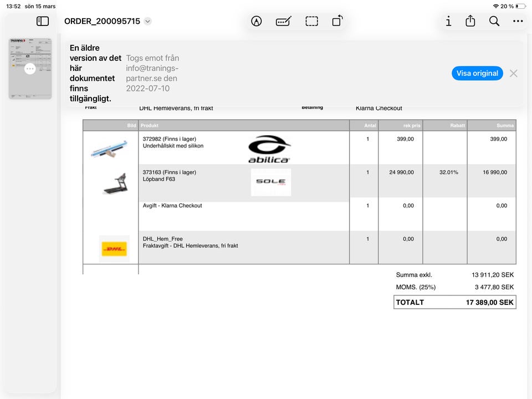Tap the abilica brand logo
532x399 pixels.
point(269,149)
